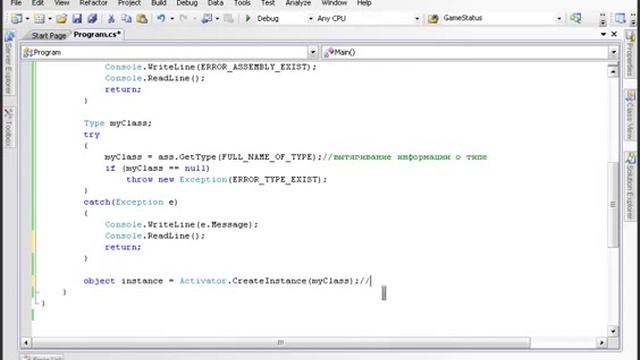This screenshot has height=360, width=640.
Task: Click the horizontal scrollbar thumb
Action: pos(281,342)
